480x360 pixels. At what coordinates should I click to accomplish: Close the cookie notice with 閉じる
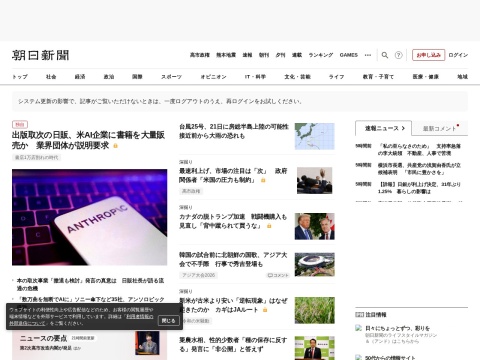coord(168,321)
